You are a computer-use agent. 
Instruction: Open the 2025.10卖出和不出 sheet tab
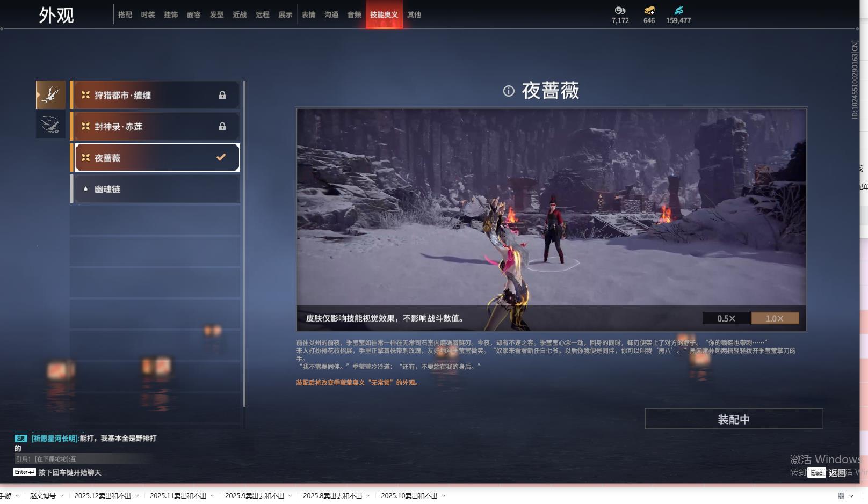(409, 496)
